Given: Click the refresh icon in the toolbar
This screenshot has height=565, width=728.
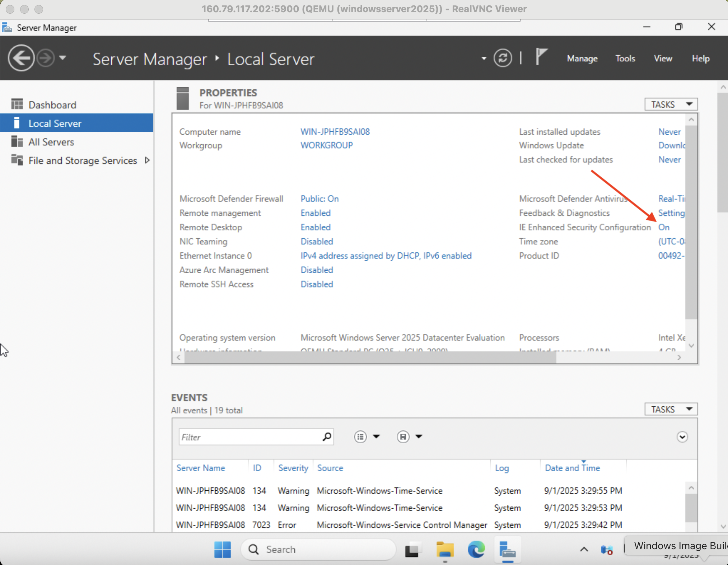Looking at the screenshot, I should point(503,58).
